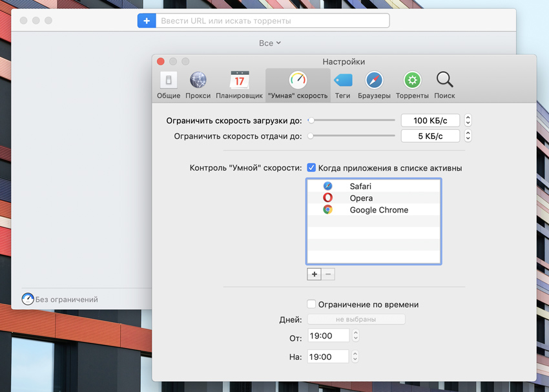549x392 pixels.
Task: Select the Safari row in the list
Action: pos(373,186)
